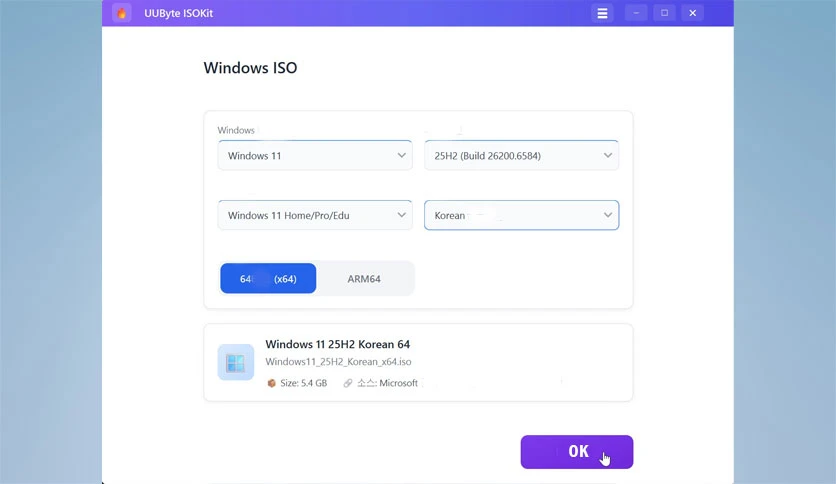Open the hamburger menu in title bar
836x484 pixels.
[602, 13]
